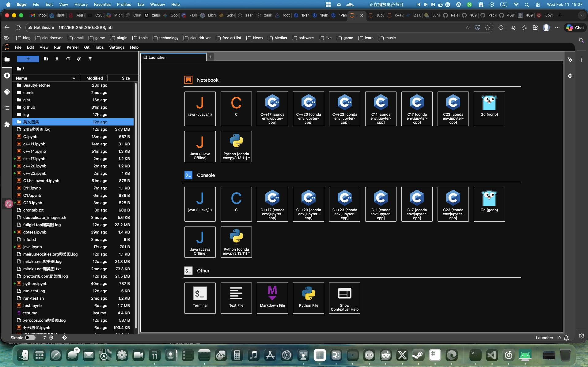Launch a C++17 conda notebook
The height and width of the screenshot is (367, 588).
tap(272, 109)
